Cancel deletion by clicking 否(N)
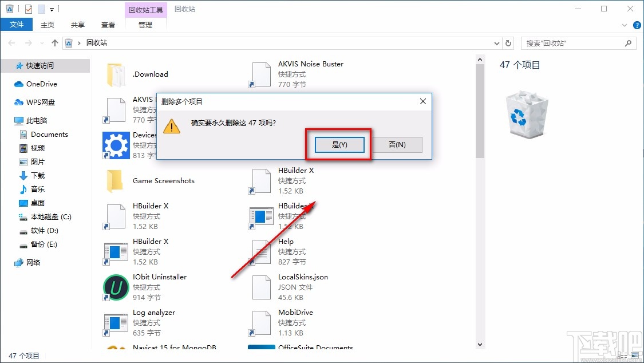This screenshot has width=644, height=363. point(398,145)
